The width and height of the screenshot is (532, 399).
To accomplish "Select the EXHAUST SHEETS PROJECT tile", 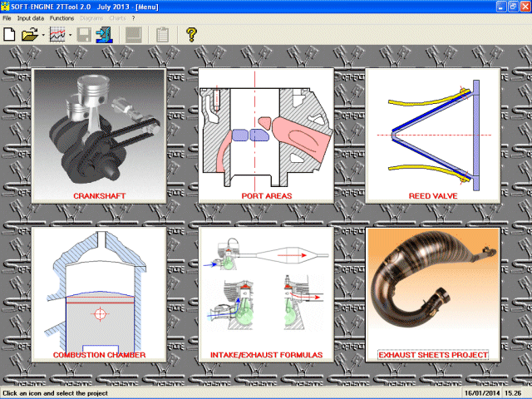I will tap(432, 295).
